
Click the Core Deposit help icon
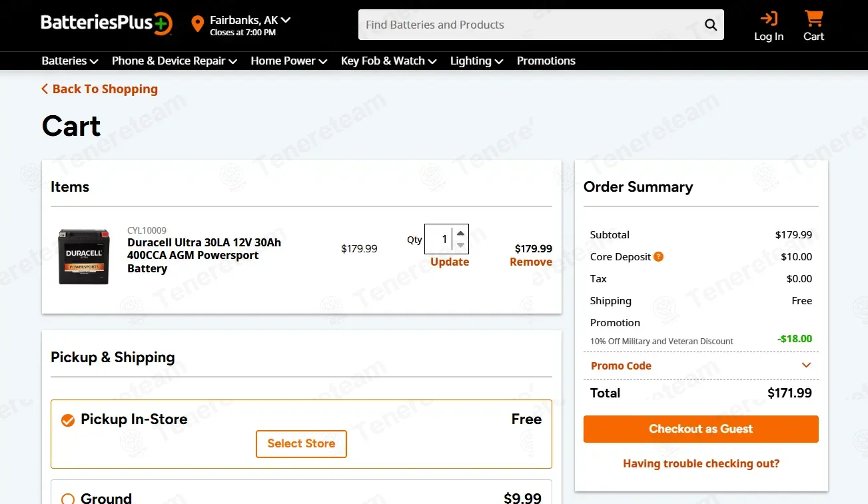click(x=658, y=256)
